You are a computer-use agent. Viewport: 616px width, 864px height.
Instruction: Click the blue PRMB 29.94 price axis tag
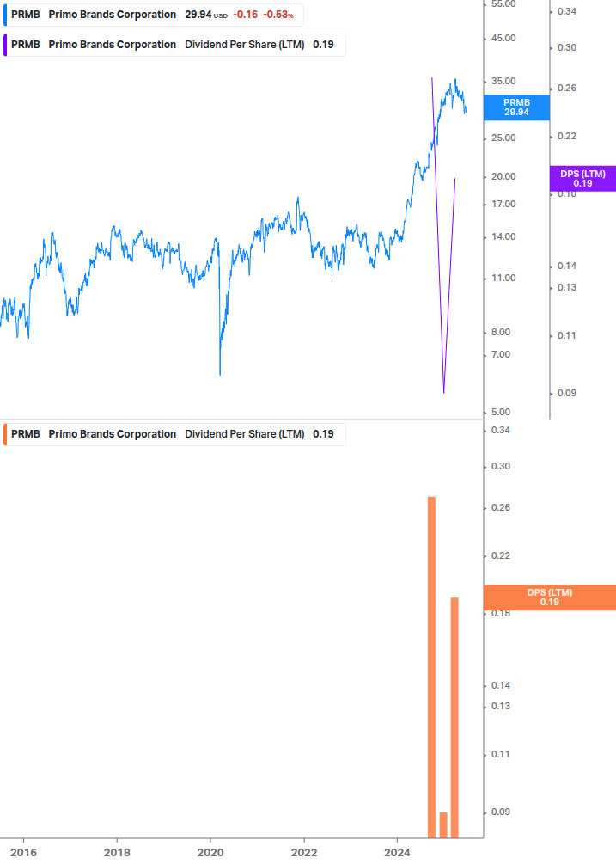(516, 107)
